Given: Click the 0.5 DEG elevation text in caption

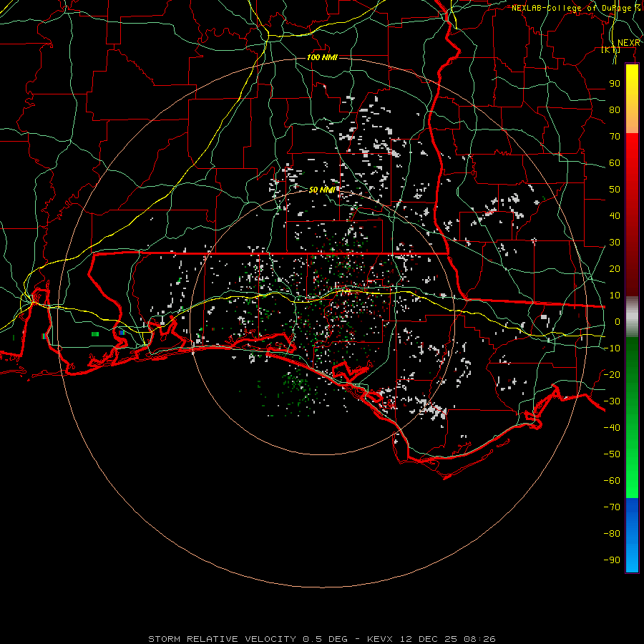Looking at the screenshot, I should (326, 639).
